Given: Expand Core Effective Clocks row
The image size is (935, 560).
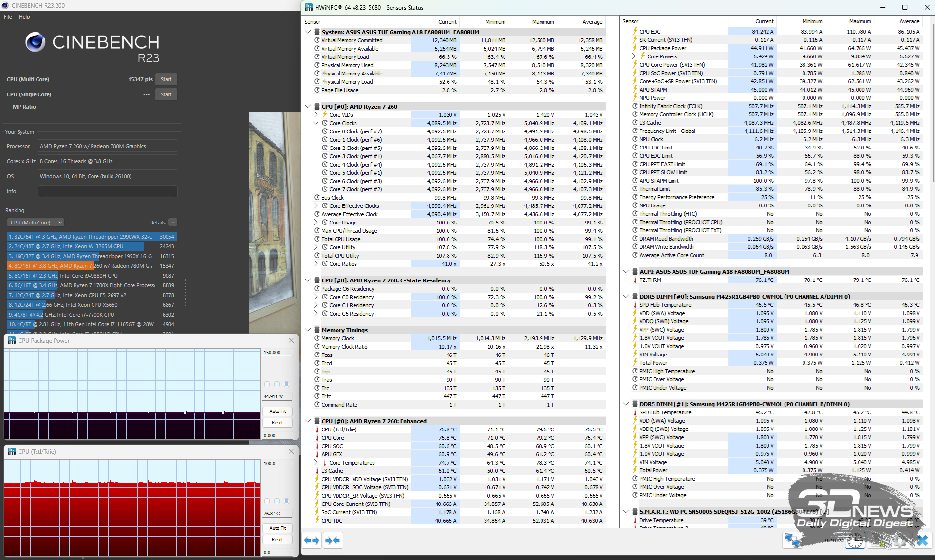Looking at the screenshot, I should 316,206.
